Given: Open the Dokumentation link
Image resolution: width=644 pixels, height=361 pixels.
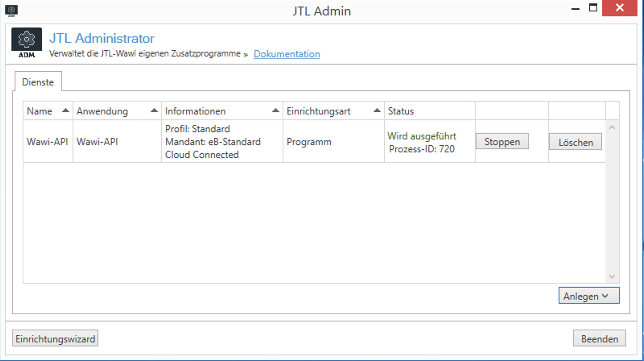Looking at the screenshot, I should click(287, 54).
